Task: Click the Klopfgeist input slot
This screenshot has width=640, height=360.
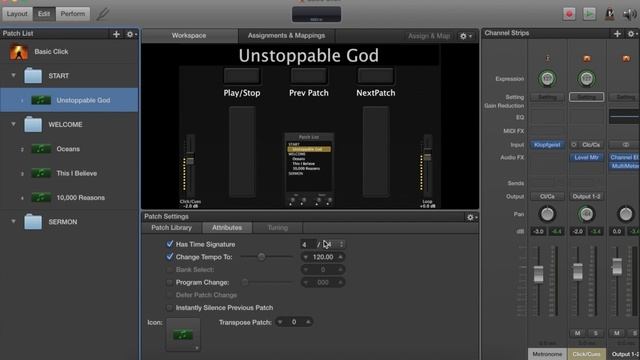Action: tap(547, 144)
